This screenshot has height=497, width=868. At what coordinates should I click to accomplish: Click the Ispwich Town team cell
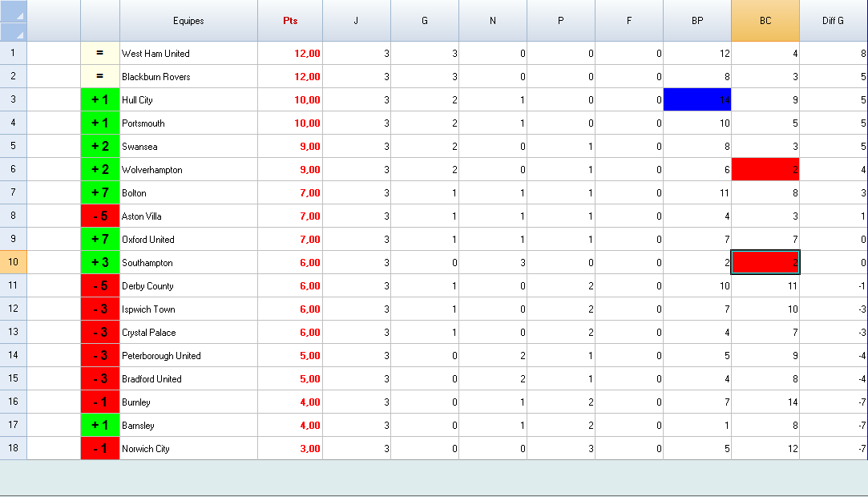pos(188,309)
